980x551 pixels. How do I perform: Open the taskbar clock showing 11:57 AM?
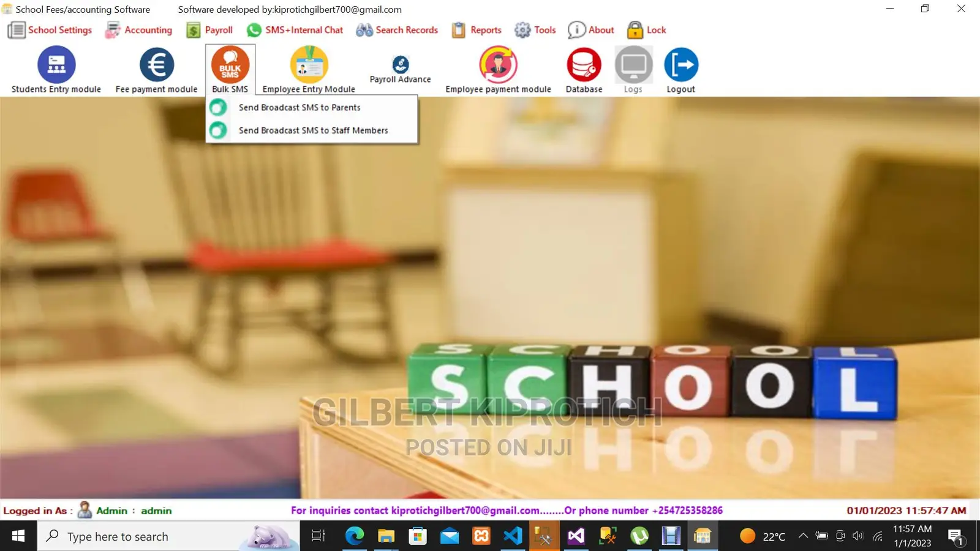[x=913, y=536]
